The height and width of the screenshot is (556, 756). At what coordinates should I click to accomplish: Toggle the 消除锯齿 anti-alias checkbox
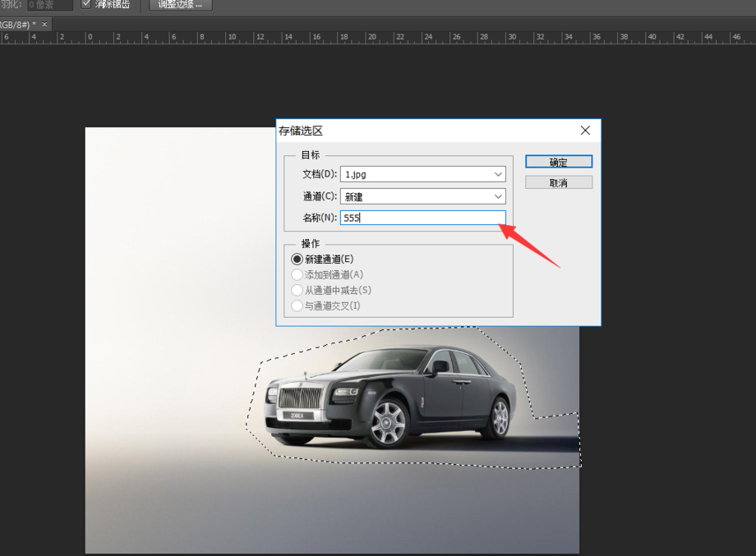[x=86, y=4]
